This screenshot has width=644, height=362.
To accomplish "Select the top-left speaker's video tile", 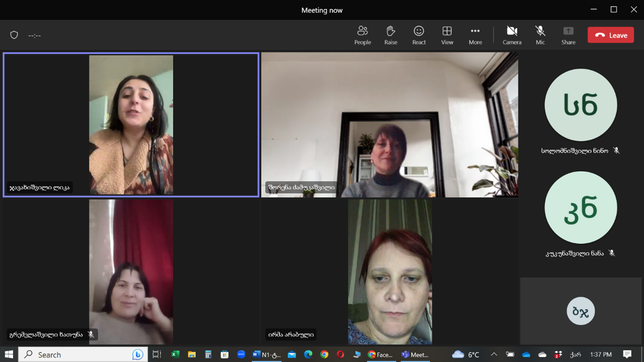I will 131,125.
